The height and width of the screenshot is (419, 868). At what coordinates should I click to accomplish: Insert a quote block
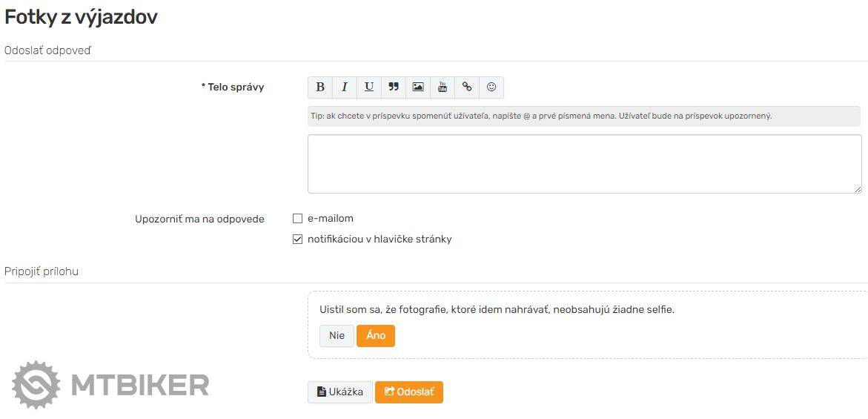394,88
